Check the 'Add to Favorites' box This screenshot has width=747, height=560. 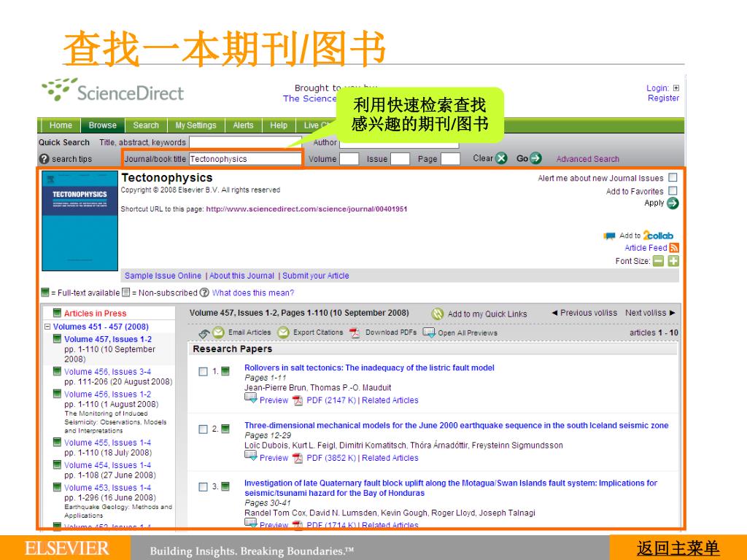[x=673, y=190]
